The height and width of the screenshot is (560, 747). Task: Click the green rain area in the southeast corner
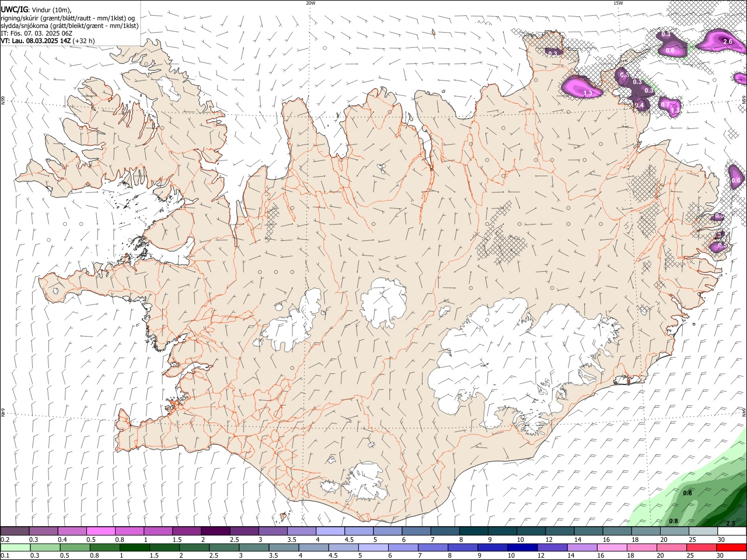[700, 496]
